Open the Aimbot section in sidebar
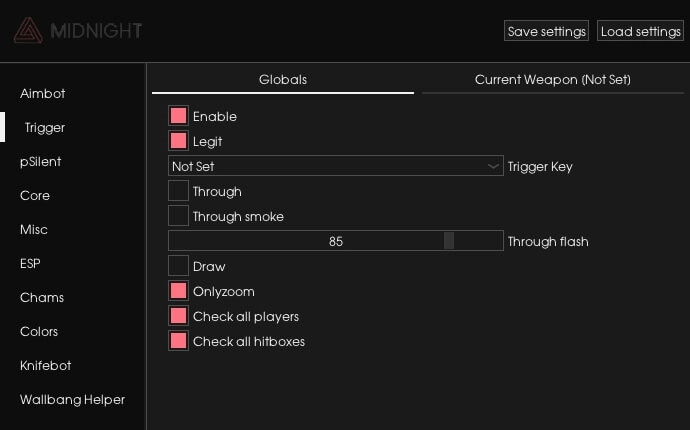This screenshot has width=690, height=430. 42,93
